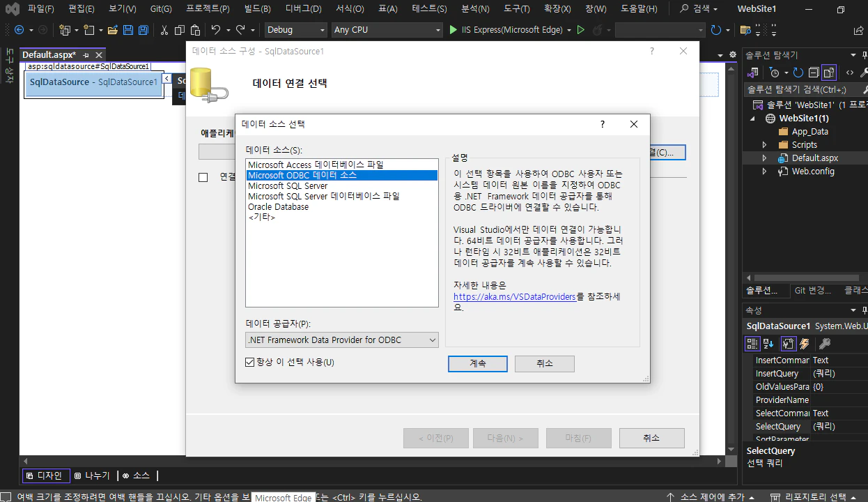This screenshot has width=868, height=502.
Task: Switch to the Source (소스) view tab
Action: tap(136, 476)
